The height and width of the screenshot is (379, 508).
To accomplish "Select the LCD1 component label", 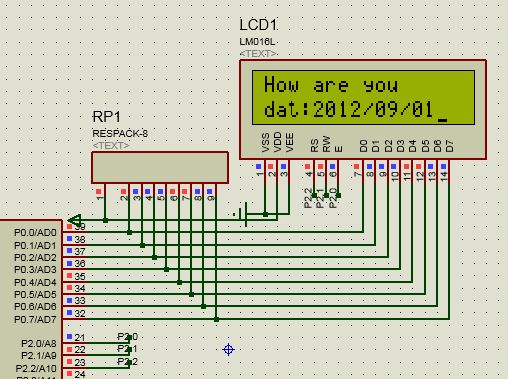I will pos(258,25).
